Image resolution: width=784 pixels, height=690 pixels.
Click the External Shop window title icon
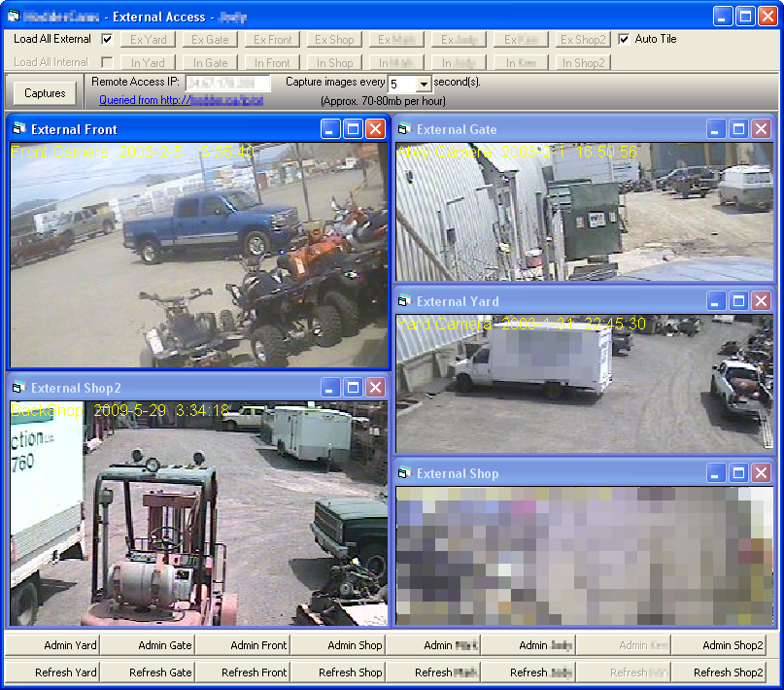click(x=404, y=473)
